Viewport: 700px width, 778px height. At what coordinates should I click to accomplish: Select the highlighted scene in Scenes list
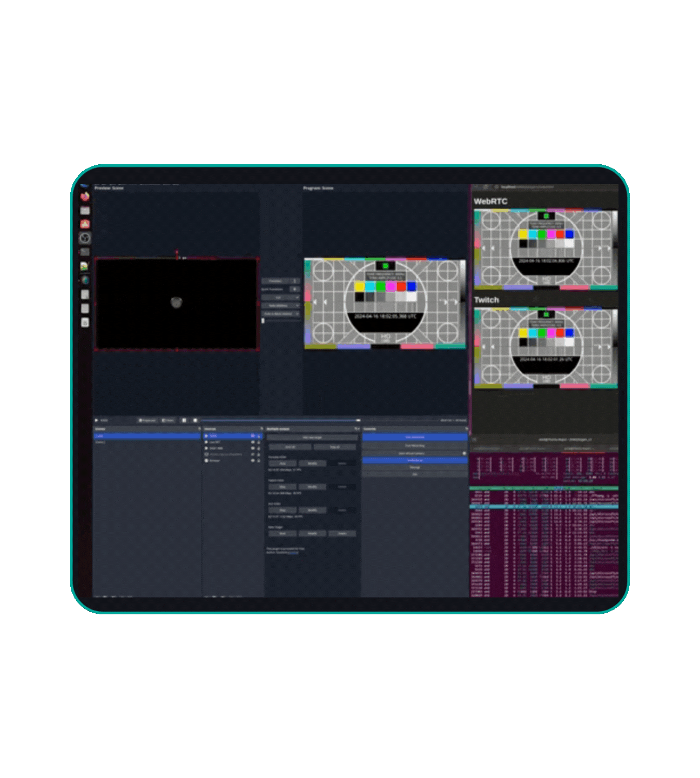147,435
